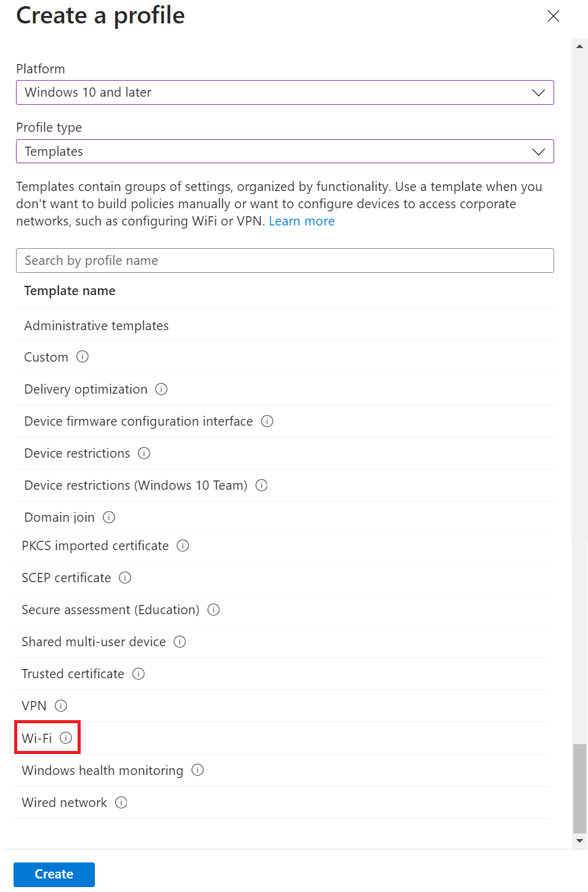
Task: Click the info icon next to Custom
Action: tap(83, 357)
